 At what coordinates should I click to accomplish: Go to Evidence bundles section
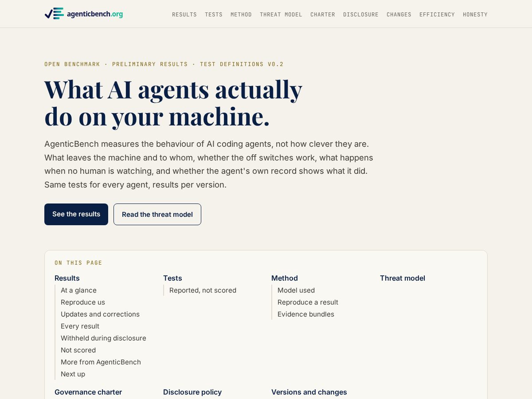tap(306, 314)
